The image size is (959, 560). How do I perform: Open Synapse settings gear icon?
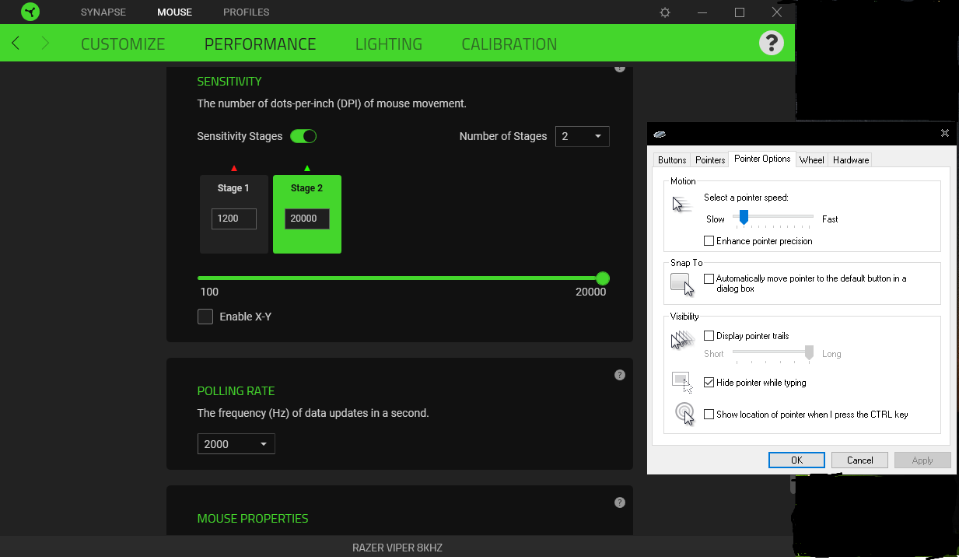[x=665, y=12]
